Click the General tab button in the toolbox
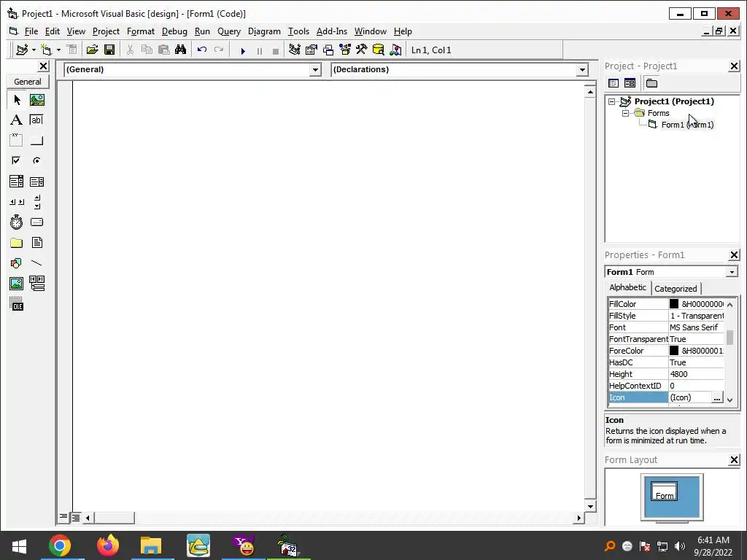Screen dimensions: 747x560 click(x=28, y=82)
